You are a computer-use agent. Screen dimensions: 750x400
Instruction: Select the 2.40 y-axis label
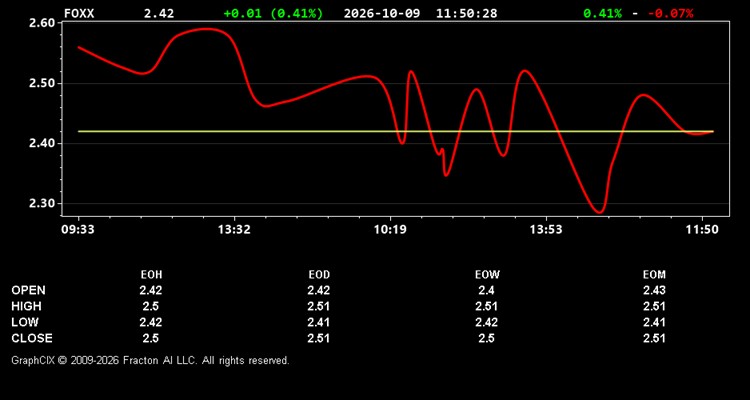[43, 144]
